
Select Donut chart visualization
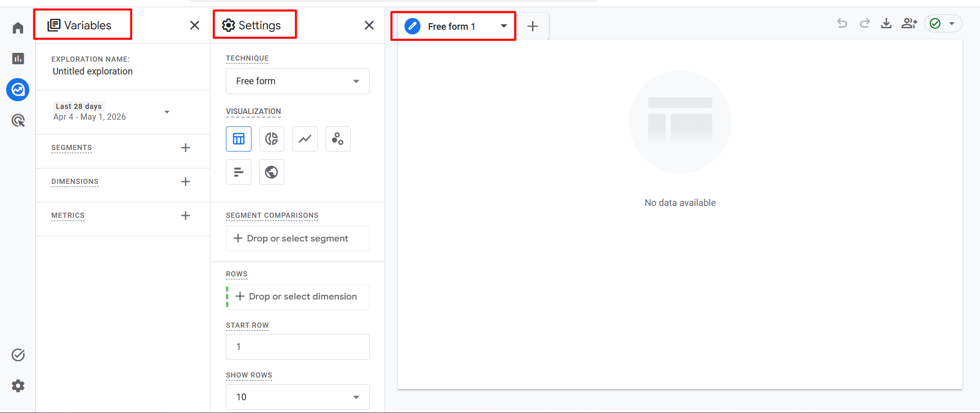pyautogui.click(x=272, y=139)
